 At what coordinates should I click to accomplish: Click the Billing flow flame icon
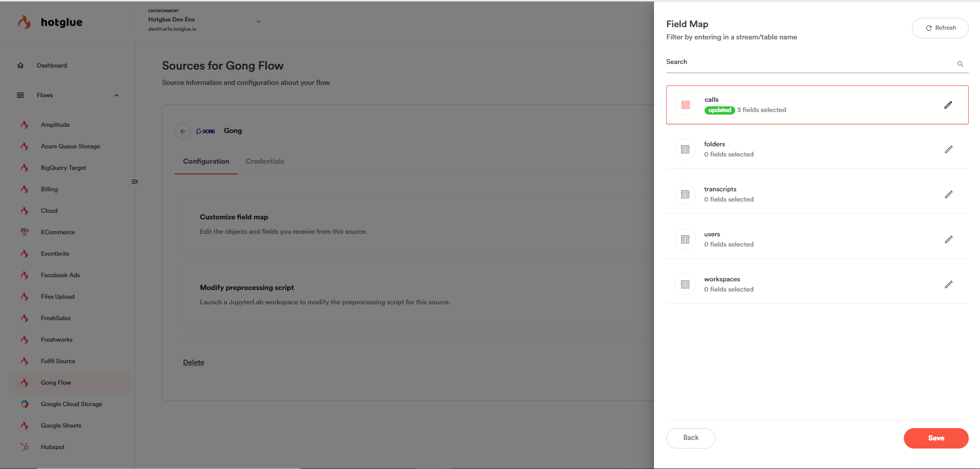24,189
